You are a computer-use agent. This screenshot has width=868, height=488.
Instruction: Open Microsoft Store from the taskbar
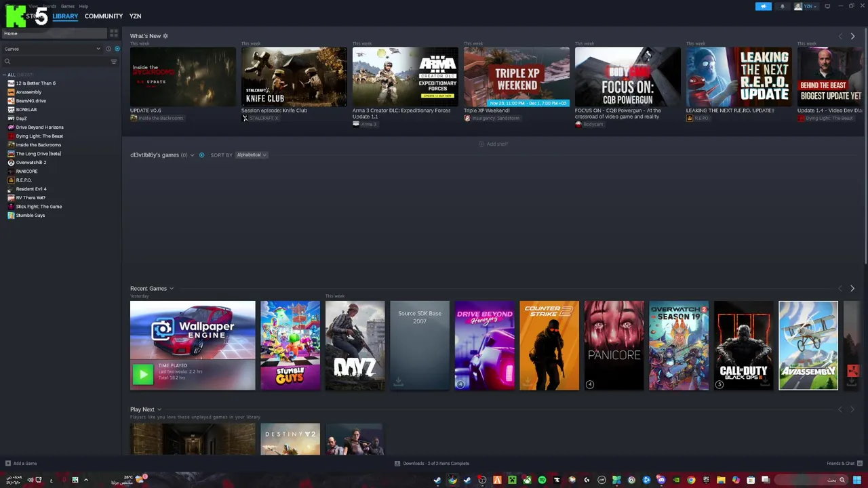751,480
